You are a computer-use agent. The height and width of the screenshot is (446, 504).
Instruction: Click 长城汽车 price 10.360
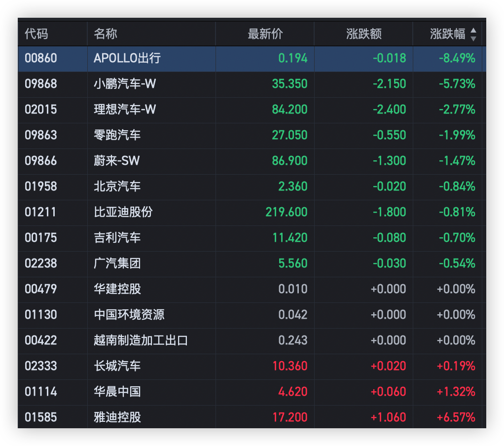point(290,366)
